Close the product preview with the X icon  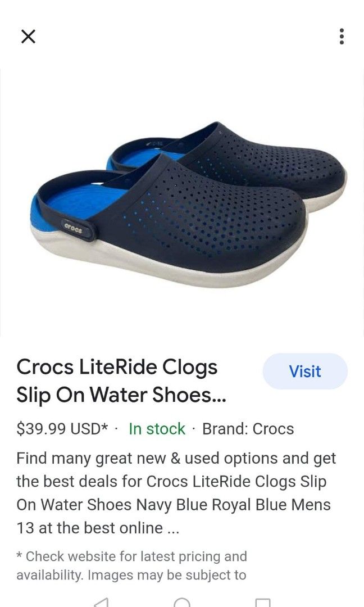(28, 37)
